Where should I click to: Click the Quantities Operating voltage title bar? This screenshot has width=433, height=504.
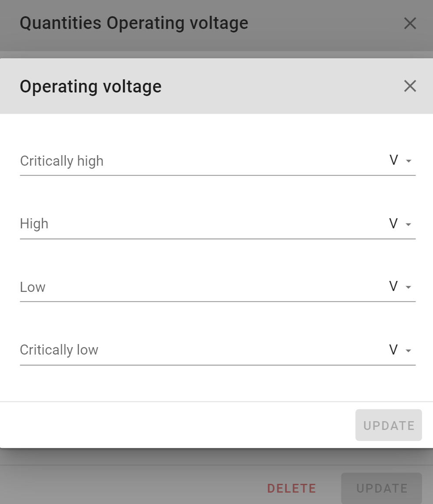pyautogui.click(x=134, y=23)
